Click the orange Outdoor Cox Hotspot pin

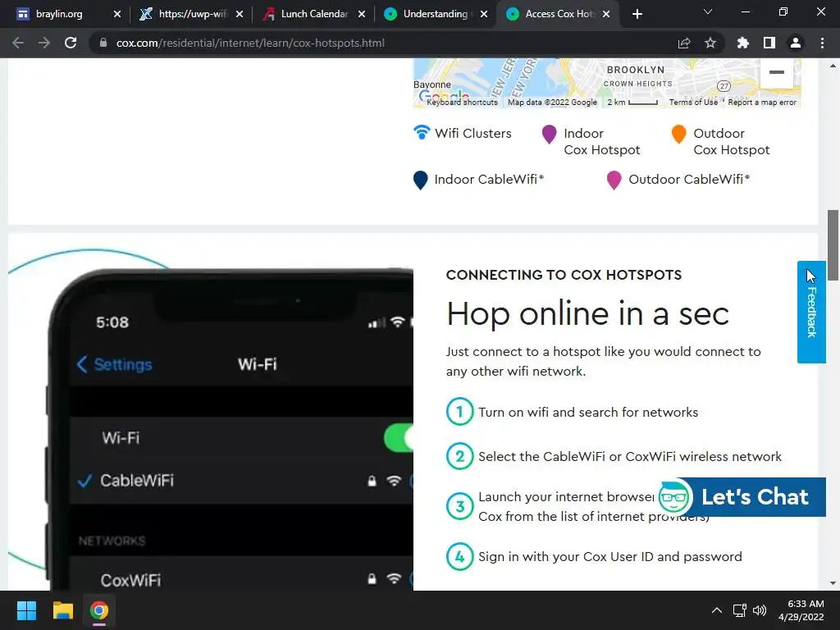point(678,135)
